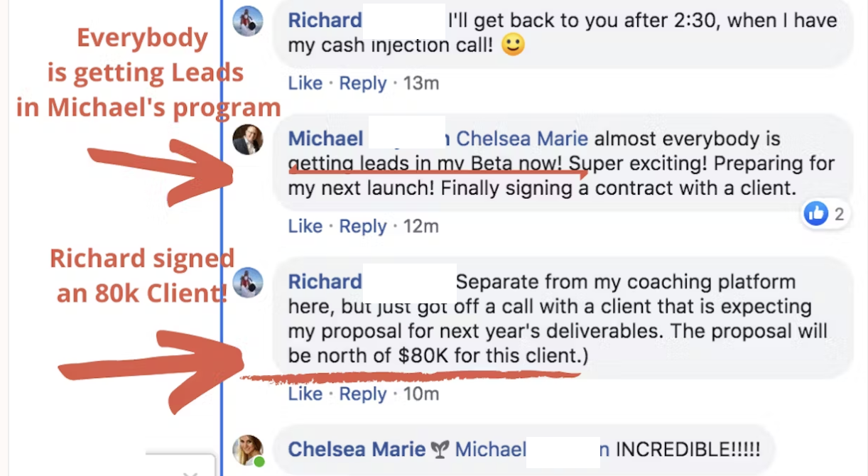Open Chelsea Marie's profile picture

pyautogui.click(x=248, y=450)
